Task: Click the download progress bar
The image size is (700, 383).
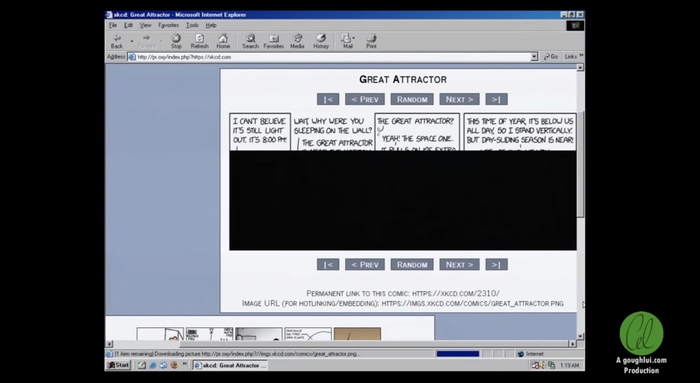Action: [x=458, y=354]
